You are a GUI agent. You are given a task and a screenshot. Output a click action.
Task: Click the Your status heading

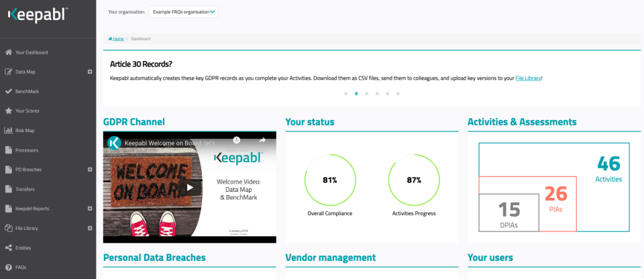point(310,122)
